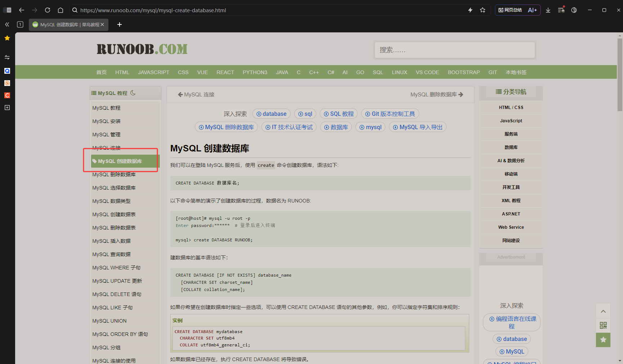Open the downloads icon
The height and width of the screenshot is (364, 623).
pyautogui.click(x=548, y=10)
